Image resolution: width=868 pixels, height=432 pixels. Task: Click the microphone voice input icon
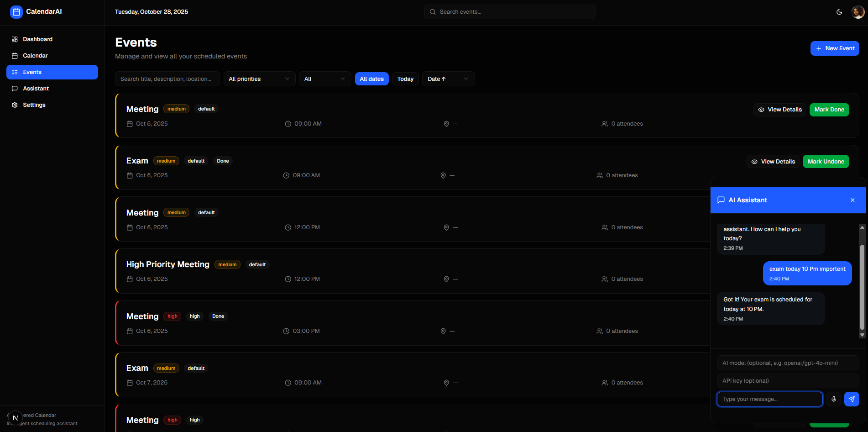pyautogui.click(x=833, y=399)
